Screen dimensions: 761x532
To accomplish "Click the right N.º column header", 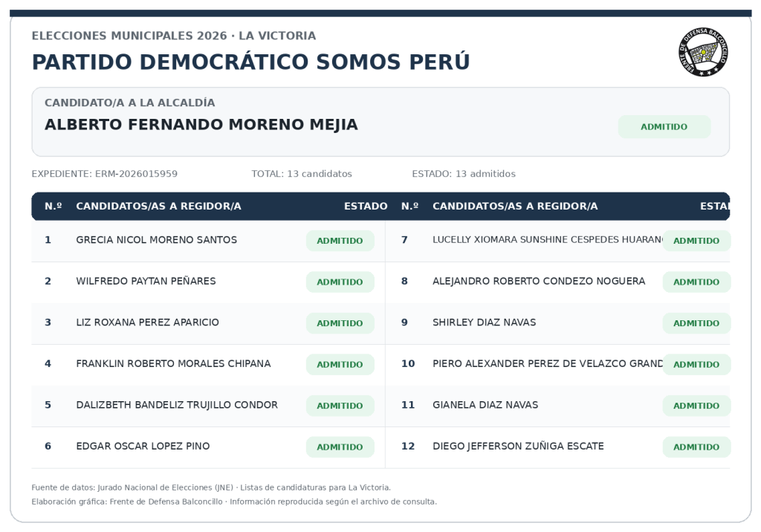I will coord(409,207).
